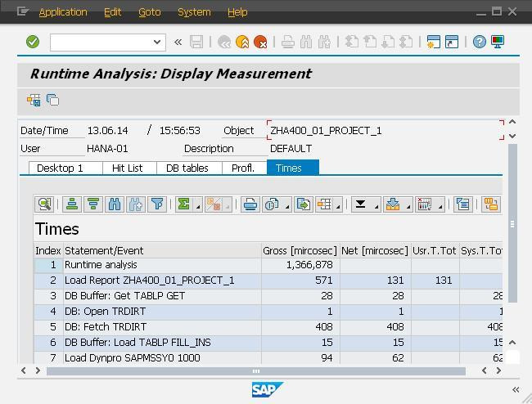The width and height of the screenshot is (532, 404).
Task: Switch to the Hit List tab
Action: pyautogui.click(x=129, y=168)
